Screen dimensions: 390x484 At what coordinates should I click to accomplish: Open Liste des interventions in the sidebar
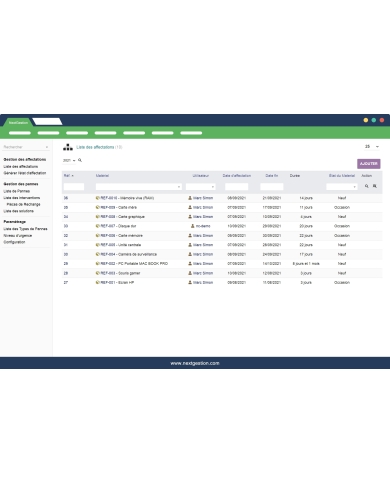click(x=22, y=198)
